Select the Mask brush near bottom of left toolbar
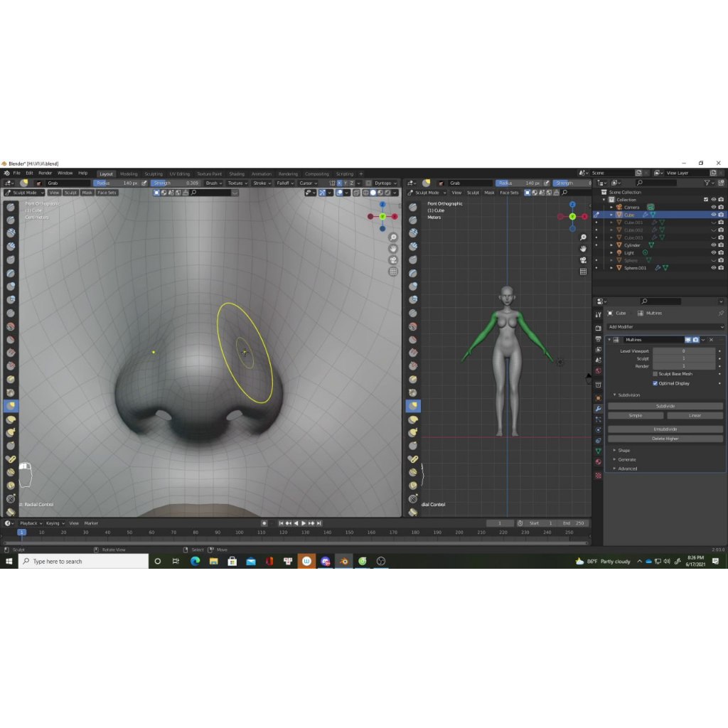 tap(11, 499)
